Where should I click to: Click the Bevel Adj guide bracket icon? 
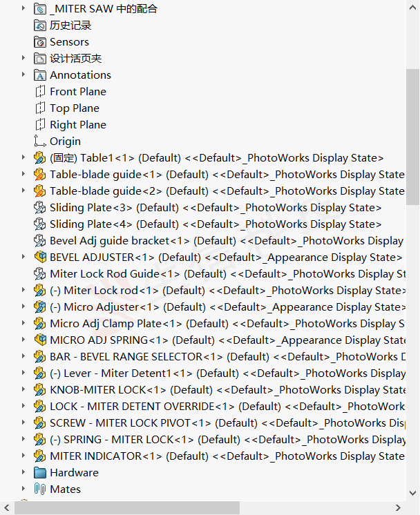[40, 241]
